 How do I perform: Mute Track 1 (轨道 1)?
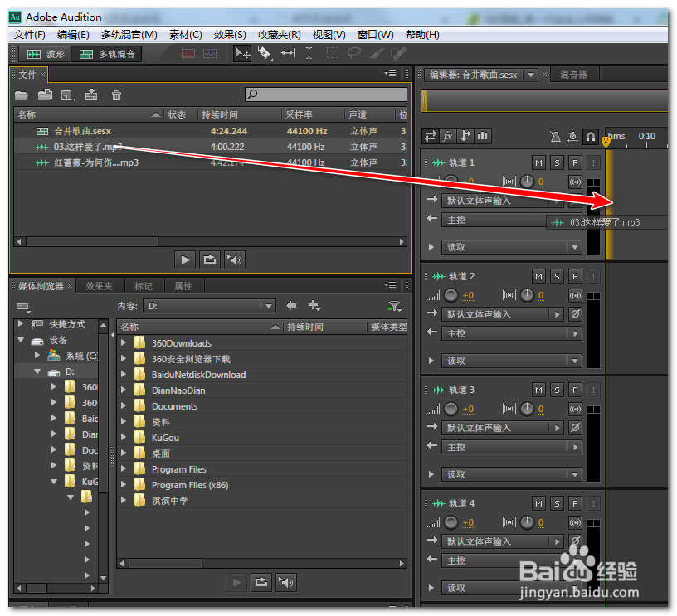(x=538, y=162)
